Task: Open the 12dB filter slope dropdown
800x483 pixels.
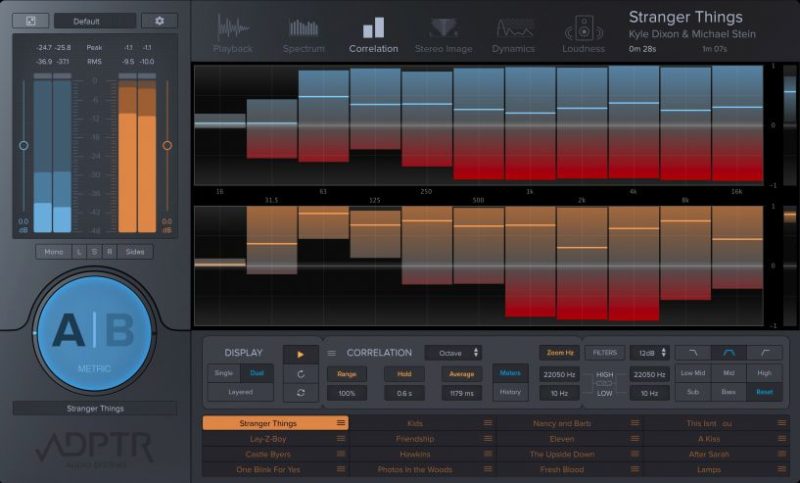Action: coord(649,353)
